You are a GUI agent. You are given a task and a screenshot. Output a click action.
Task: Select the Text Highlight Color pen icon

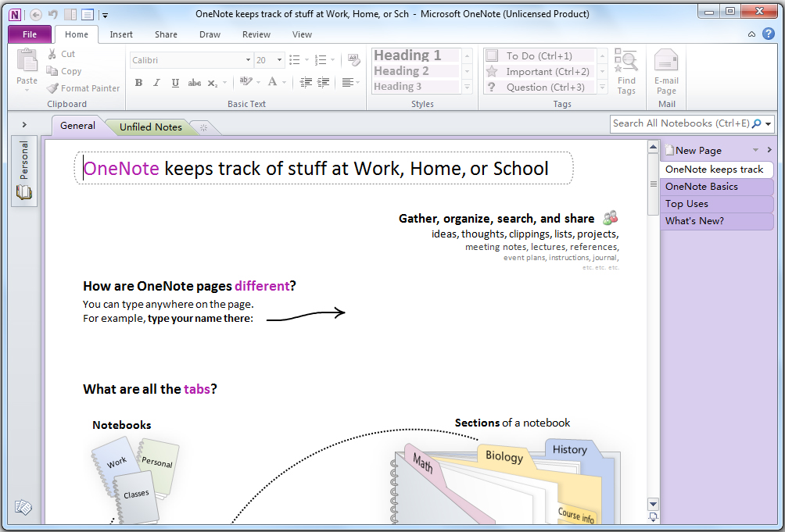click(x=246, y=82)
